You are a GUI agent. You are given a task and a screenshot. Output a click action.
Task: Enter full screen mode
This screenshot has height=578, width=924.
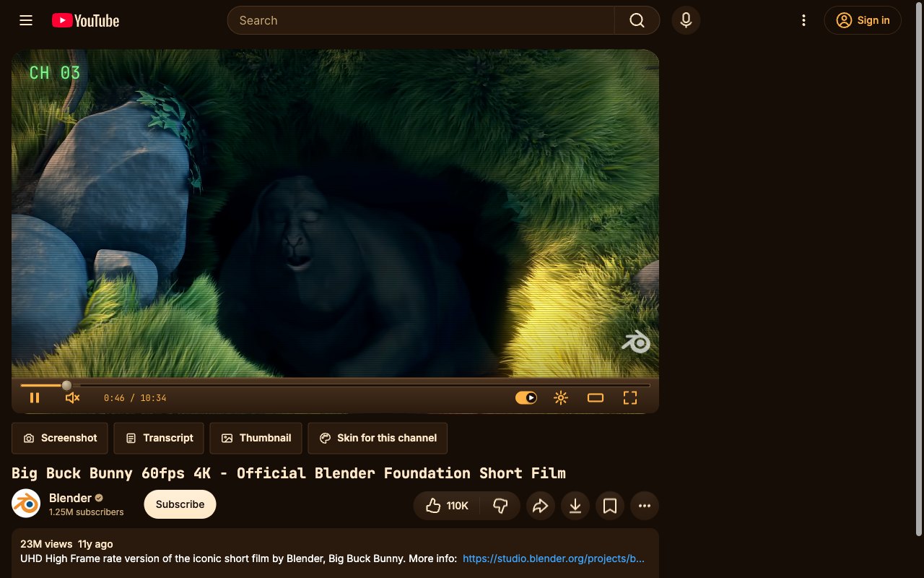[630, 397]
